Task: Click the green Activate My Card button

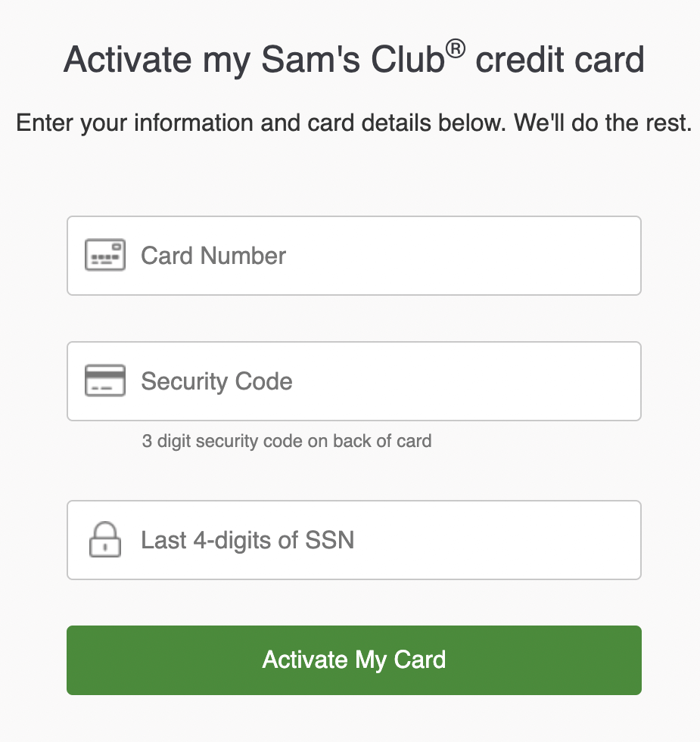Action: tap(354, 660)
